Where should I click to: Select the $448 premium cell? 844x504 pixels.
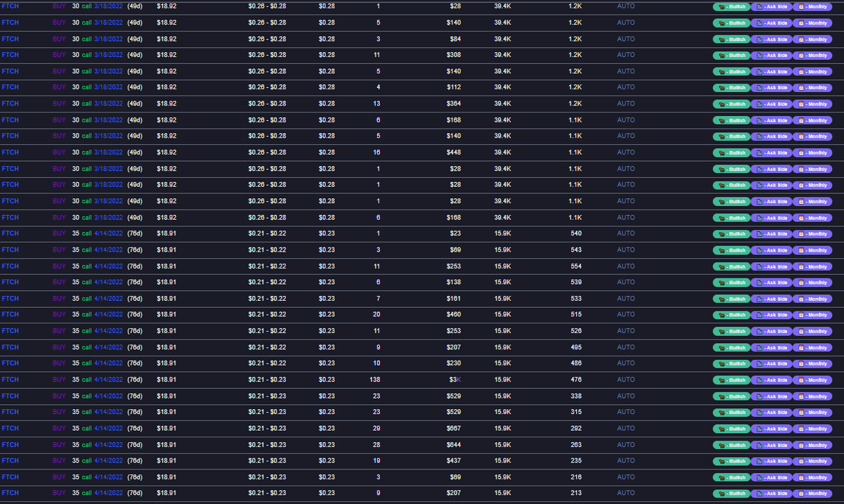(x=452, y=152)
